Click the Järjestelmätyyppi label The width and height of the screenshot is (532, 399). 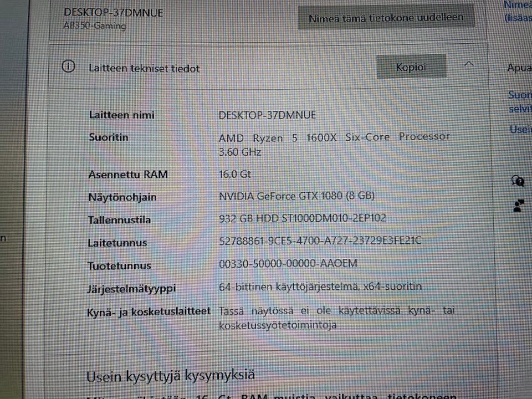tap(132, 289)
